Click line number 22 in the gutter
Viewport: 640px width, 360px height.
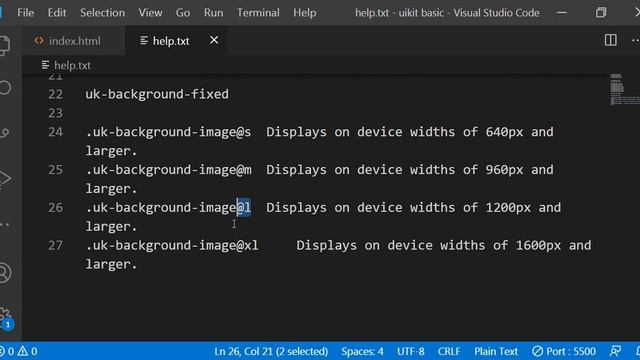click(x=56, y=94)
